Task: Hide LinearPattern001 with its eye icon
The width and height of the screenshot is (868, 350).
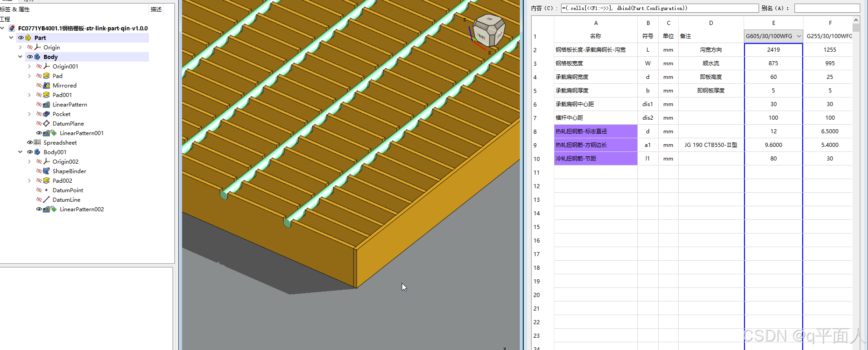Action: [39, 133]
